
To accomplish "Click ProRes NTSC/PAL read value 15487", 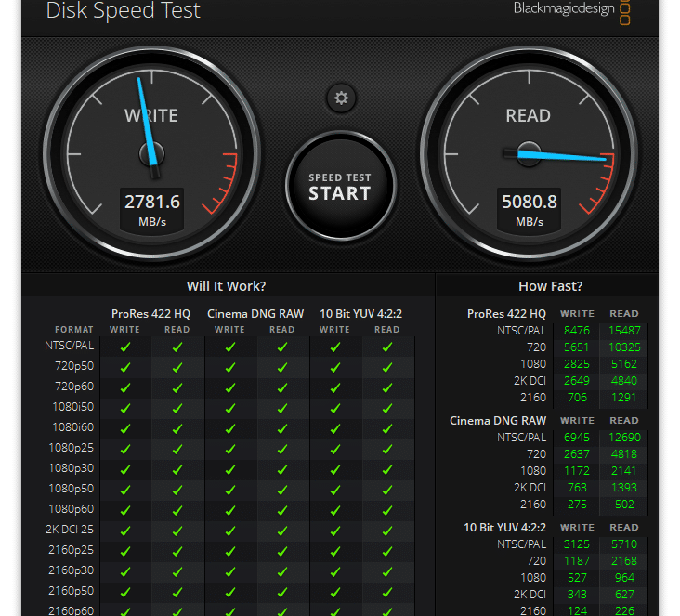I will click(624, 331).
